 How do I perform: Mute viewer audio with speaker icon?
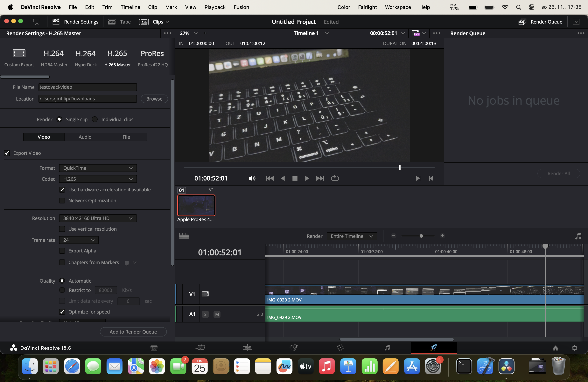coord(252,178)
